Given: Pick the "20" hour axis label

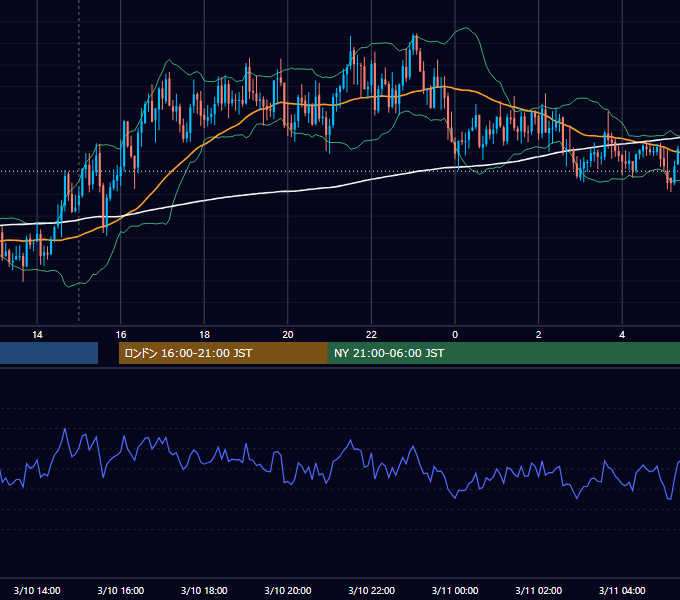Looking at the screenshot, I should [288, 335].
